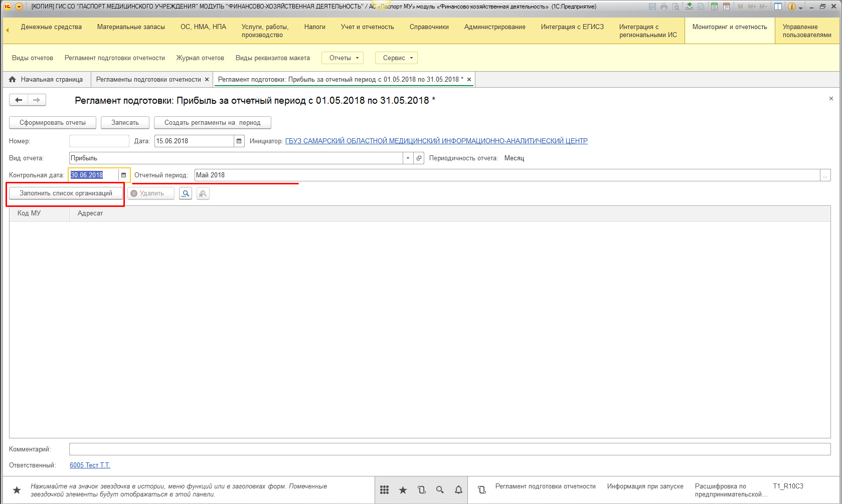
Task: Click the Сформировать отчеты button
Action: [53, 123]
